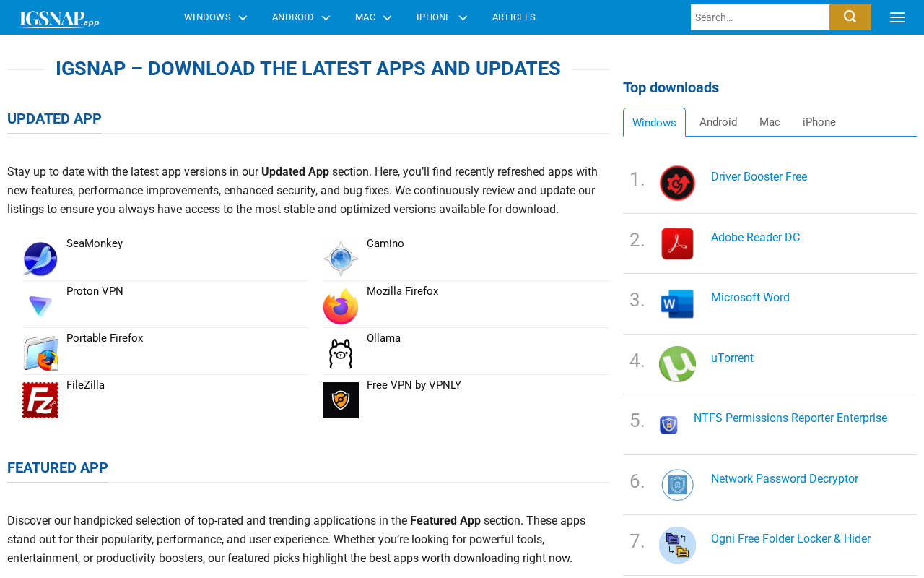This screenshot has height=578, width=924.
Task: Click the Proton VPN icon
Action: (x=40, y=306)
